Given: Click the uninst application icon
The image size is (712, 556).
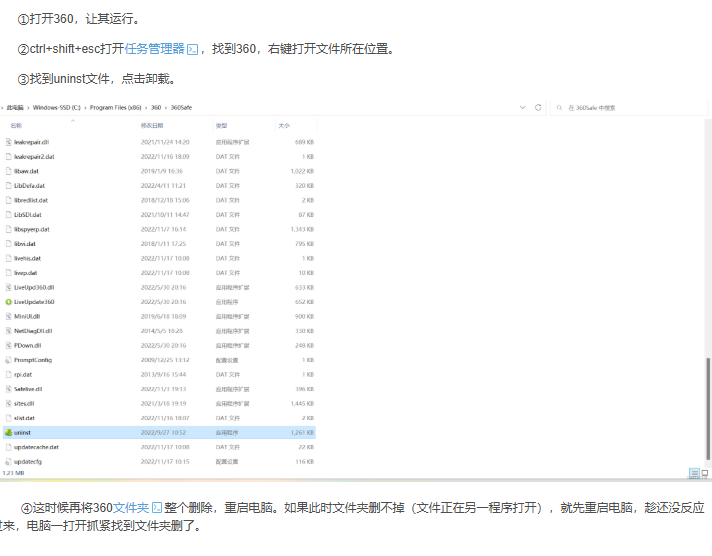Looking at the screenshot, I should 8,433.
